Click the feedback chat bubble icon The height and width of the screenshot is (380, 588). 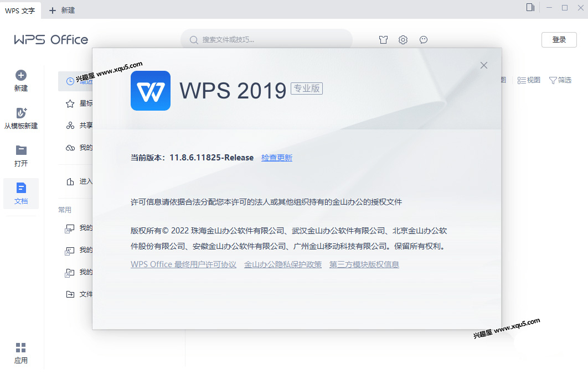point(424,40)
